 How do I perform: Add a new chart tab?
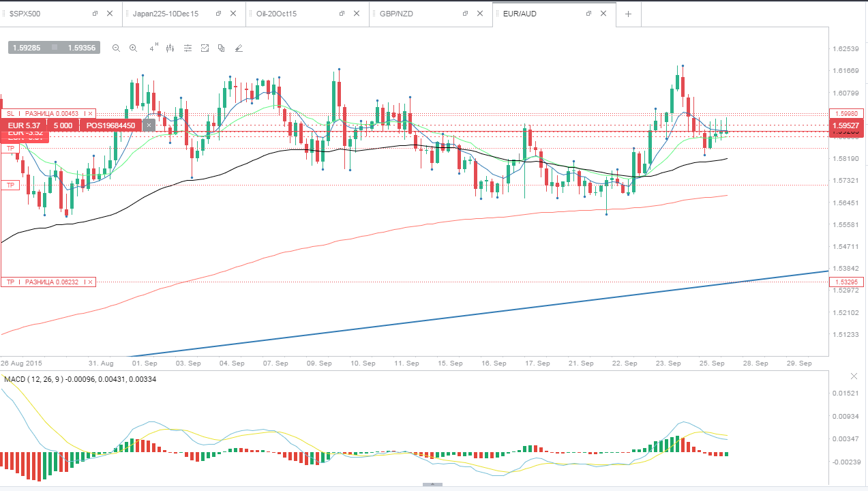point(628,14)
